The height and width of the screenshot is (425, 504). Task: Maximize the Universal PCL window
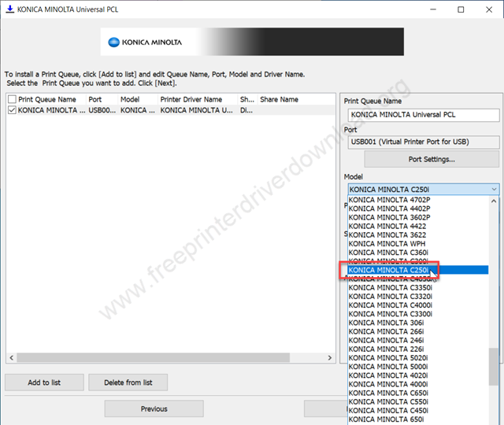click(x=461, y=9)
